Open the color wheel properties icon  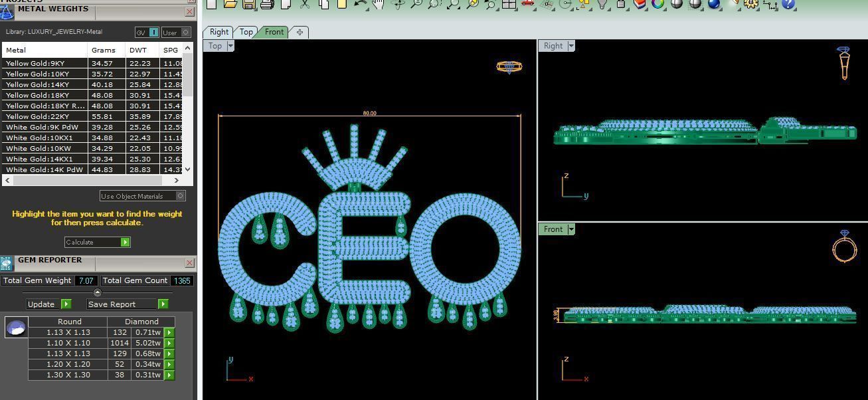(658, 3)
